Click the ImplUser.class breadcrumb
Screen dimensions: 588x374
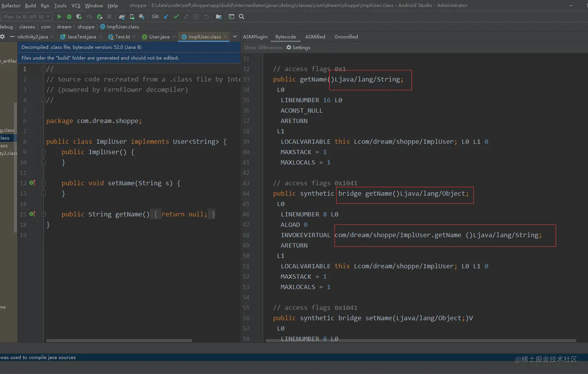119,27
